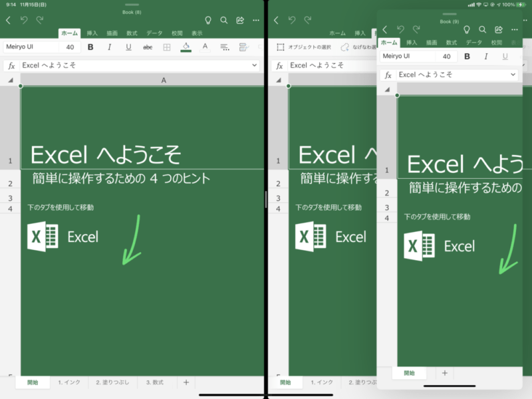Open 表示 tab in left window

(x=197, y=33)
